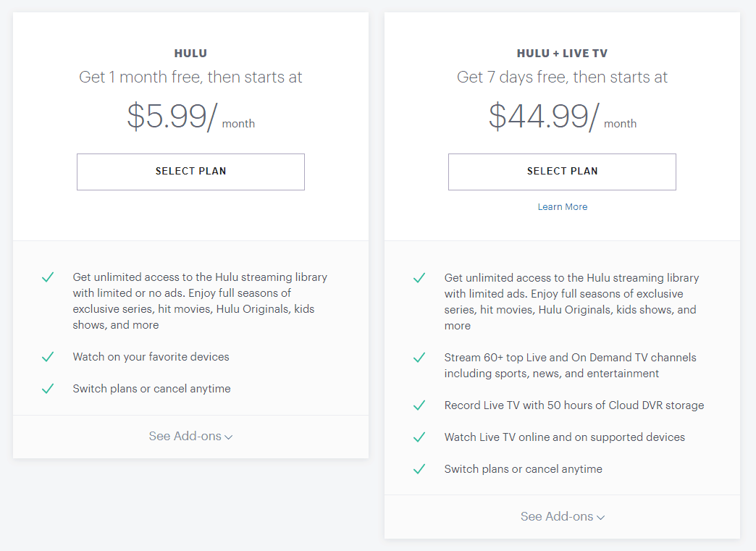Click checkmark next to 'Stream 60+ top Live' feature
The width and height of the screenshot is (756, 551).
coord(419,358)
